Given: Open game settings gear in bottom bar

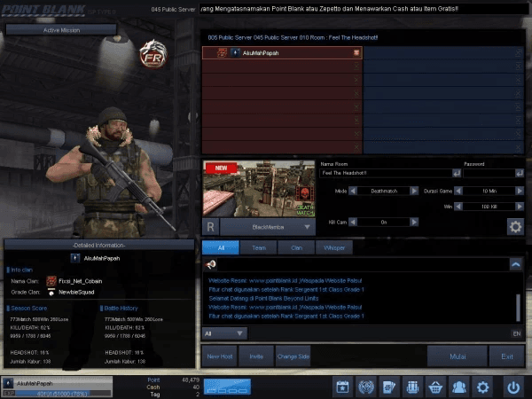Looking at the screenshot, I should coord(482,387).
